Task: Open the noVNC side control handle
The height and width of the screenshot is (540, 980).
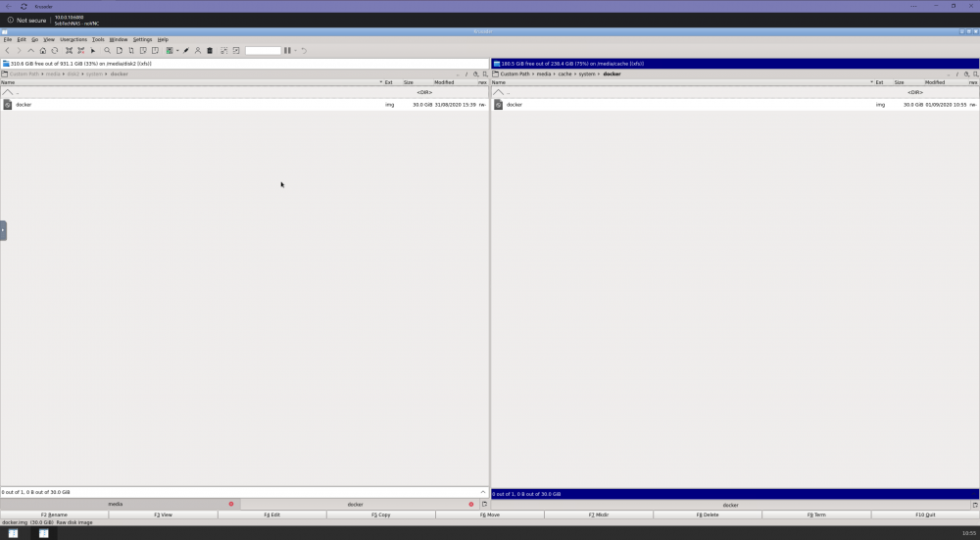Action: click(3, 230)
